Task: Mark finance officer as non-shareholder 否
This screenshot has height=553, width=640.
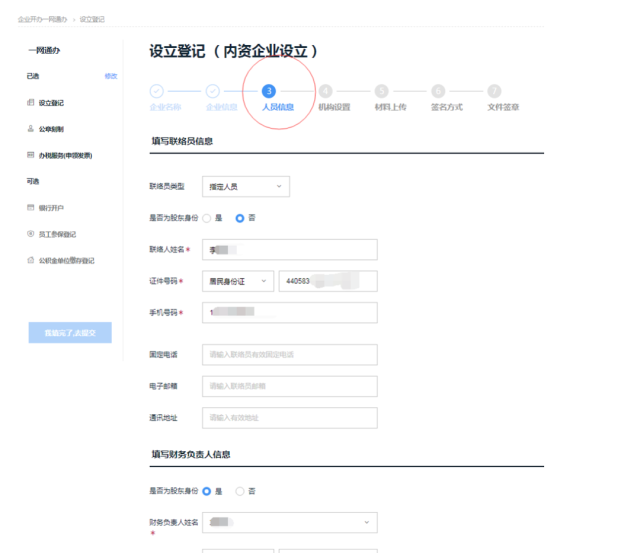Action: (240, 491)
